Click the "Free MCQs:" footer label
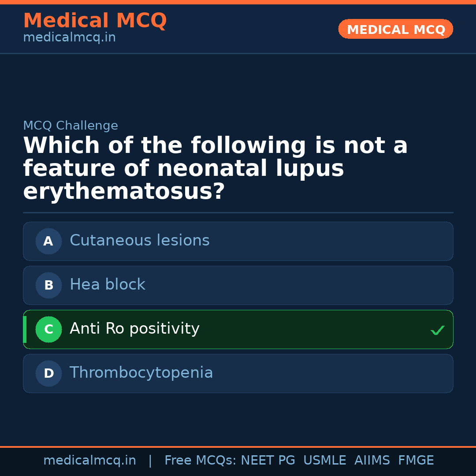476x476 pixels. pos(201,461)
